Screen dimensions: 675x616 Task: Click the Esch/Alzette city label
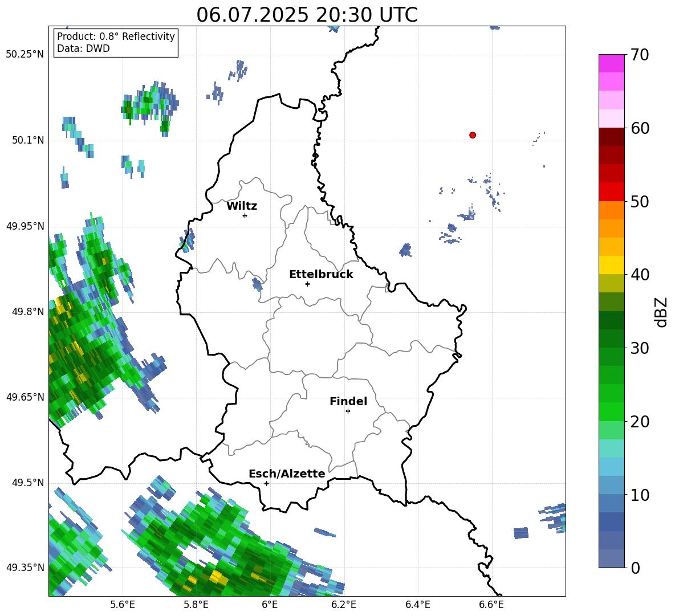click(287, 474)
